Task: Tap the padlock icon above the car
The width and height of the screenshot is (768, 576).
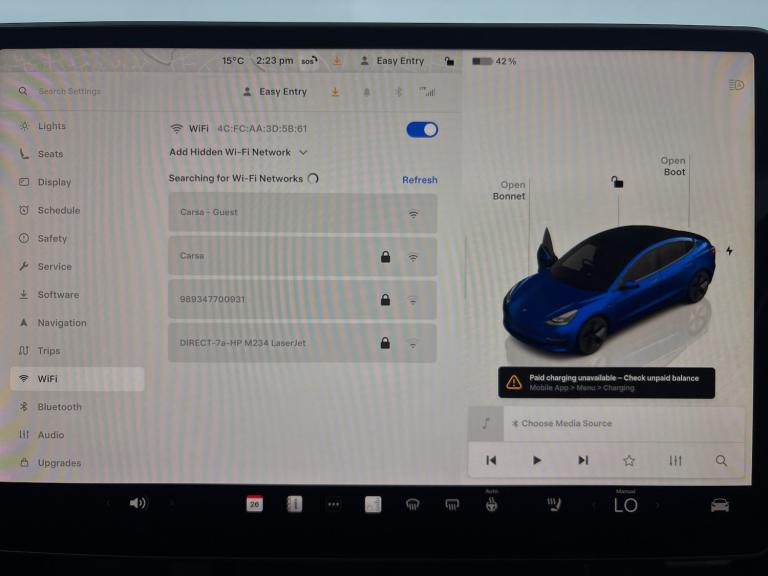Action: (x=618, y=182)
